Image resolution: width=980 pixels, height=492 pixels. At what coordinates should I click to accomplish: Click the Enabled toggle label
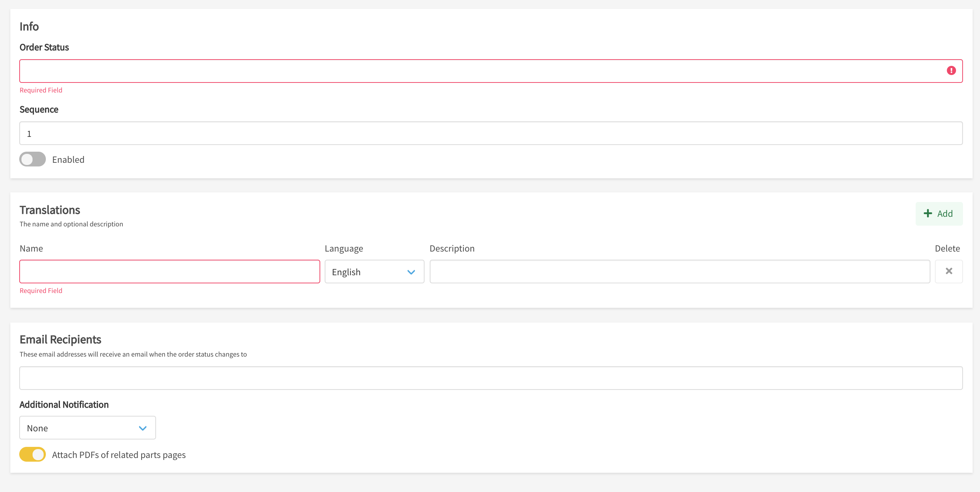(68, 160)
